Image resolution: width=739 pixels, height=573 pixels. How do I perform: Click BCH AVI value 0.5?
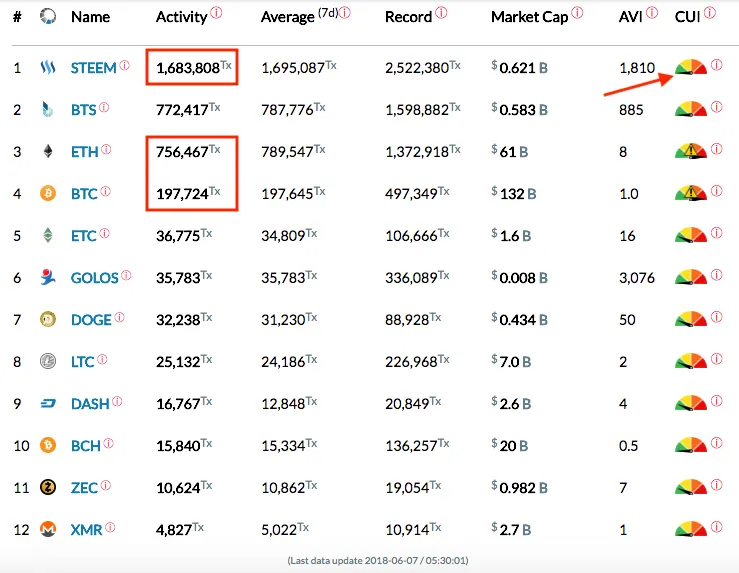[628, 446]
